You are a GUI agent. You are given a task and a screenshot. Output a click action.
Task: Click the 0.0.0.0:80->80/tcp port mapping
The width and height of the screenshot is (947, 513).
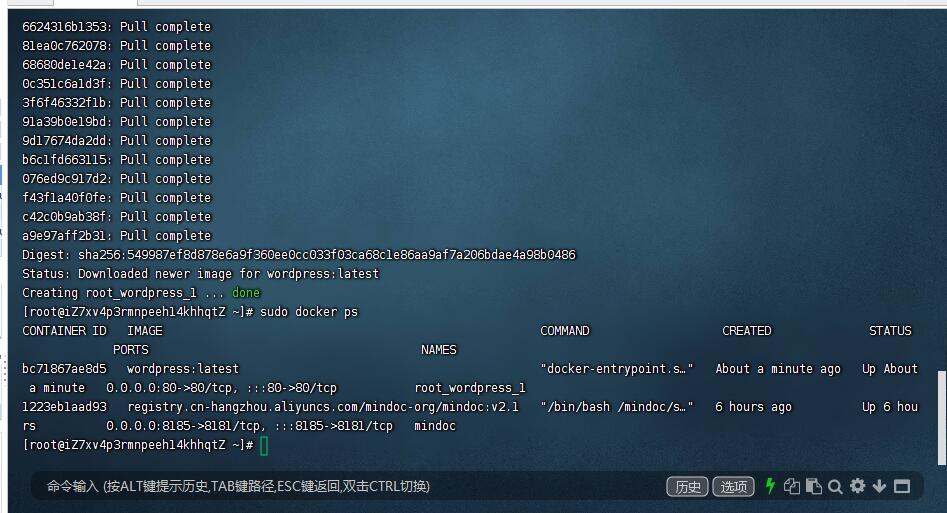click(x=172, y=388)
